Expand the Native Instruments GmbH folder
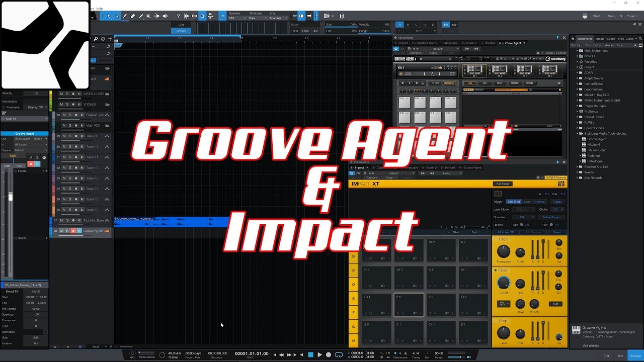The width and height of the screenshot is (644, 362). point(578,100)
